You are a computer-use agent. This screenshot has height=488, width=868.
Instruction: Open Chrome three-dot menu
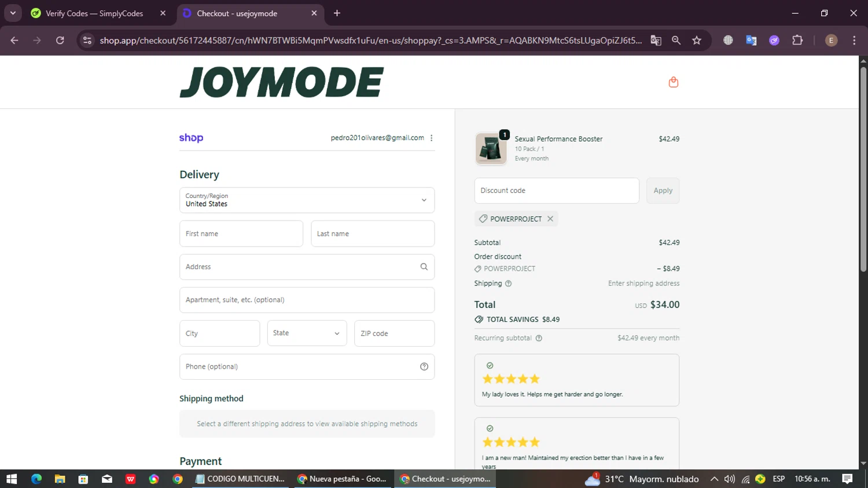854,41
